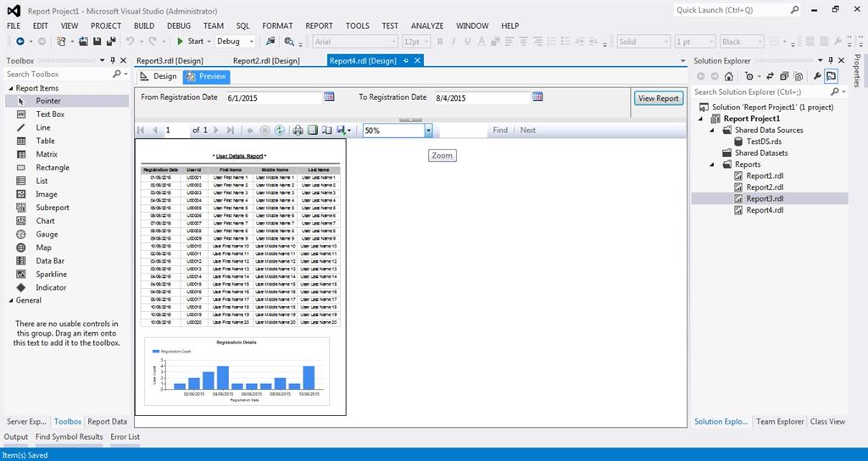Open From Registration Date calendar picker
This screenshot has height=461, width=868.
pos(329,97)
